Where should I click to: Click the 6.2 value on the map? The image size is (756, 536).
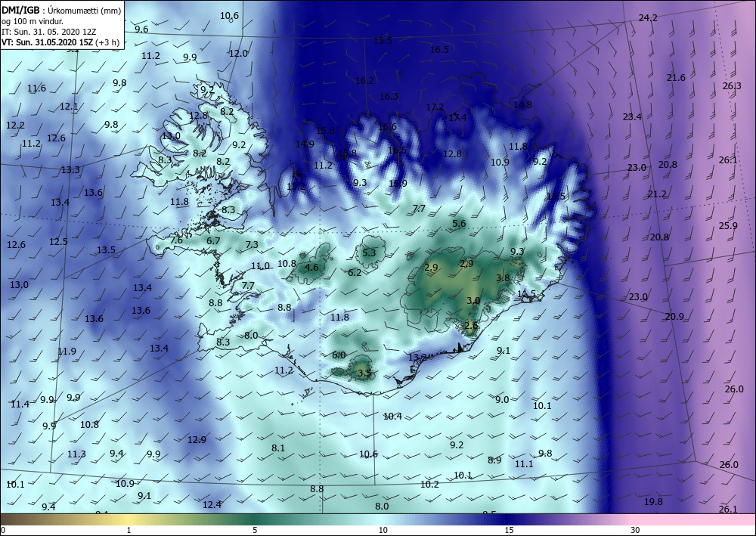click(x=355, y=272)
